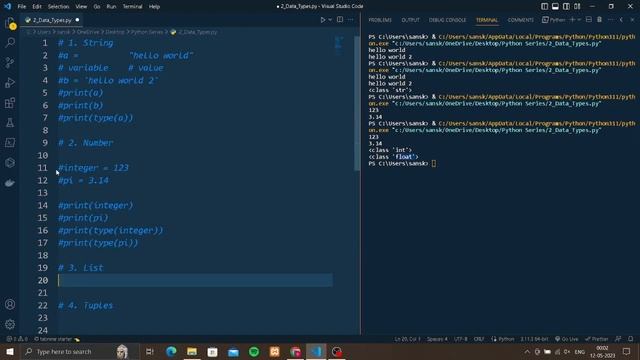Open the Explorer view in activity bar
This screenshot has height=360, width=640.
click(10, 23)
